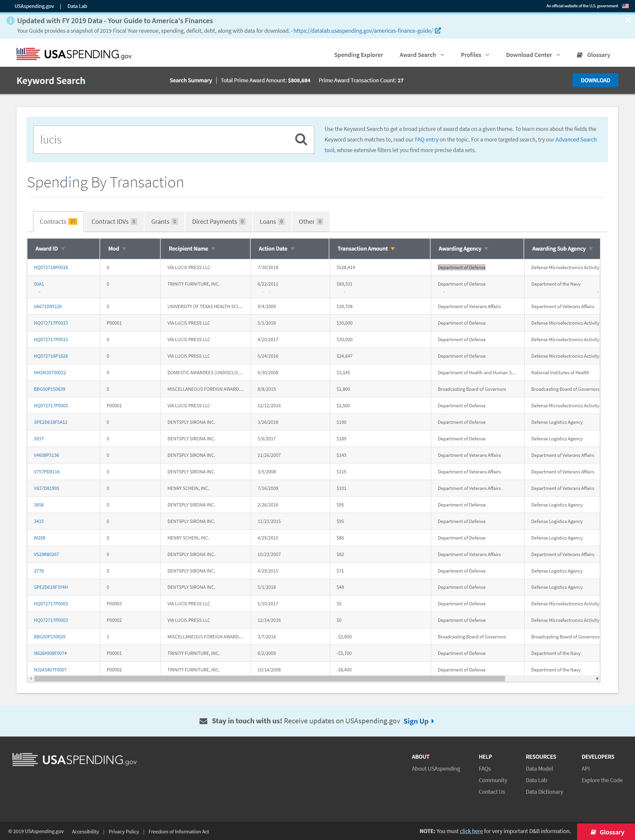Sort by Awarding Agency column arrow
635x840 pixels.
pos(487,249)
